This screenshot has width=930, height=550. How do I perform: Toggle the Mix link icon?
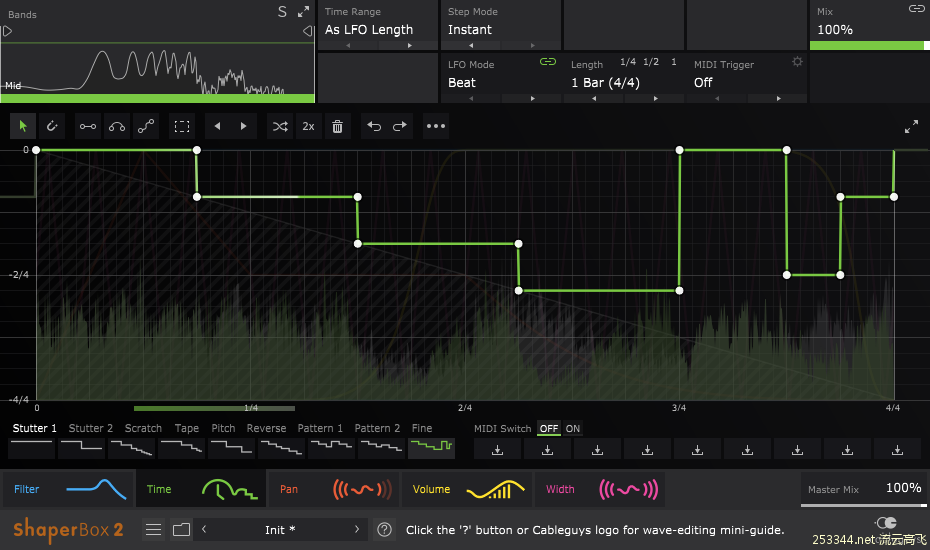click(x=916, y=8)
